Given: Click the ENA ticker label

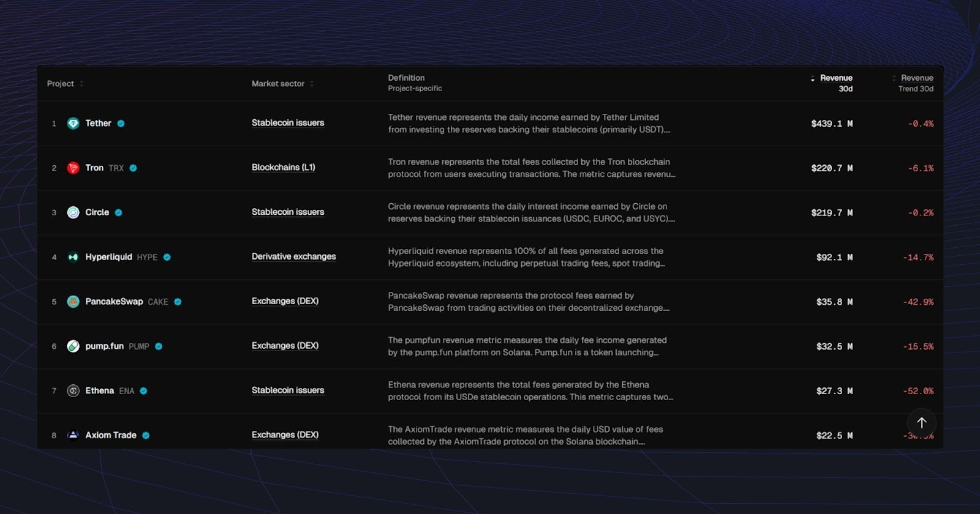Looking at the screenshot, I should coord(127,391).
